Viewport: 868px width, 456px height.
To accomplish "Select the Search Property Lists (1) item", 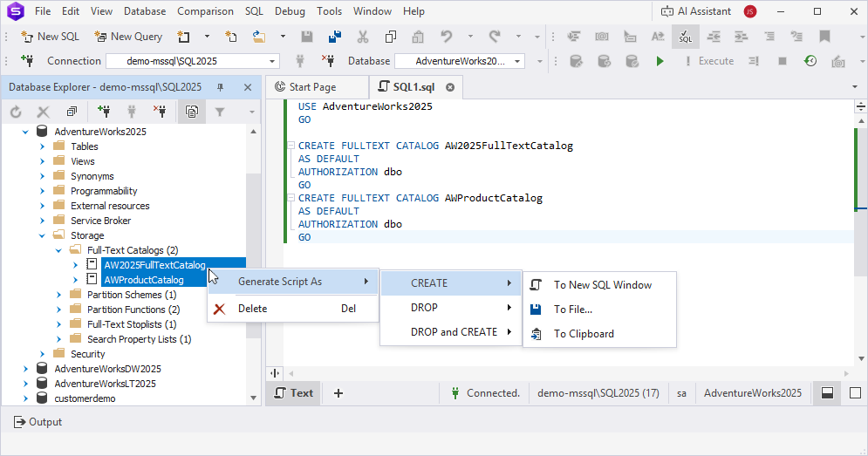I will (139, 339).
